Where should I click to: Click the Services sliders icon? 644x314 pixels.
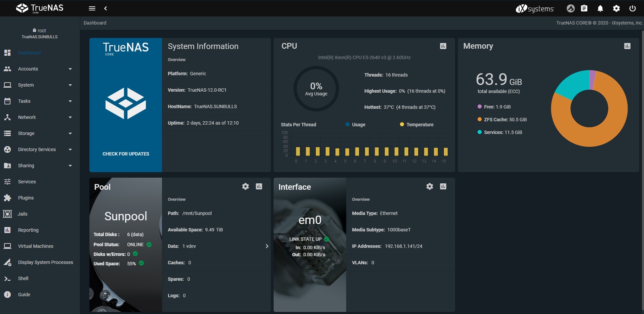[7, 182]
